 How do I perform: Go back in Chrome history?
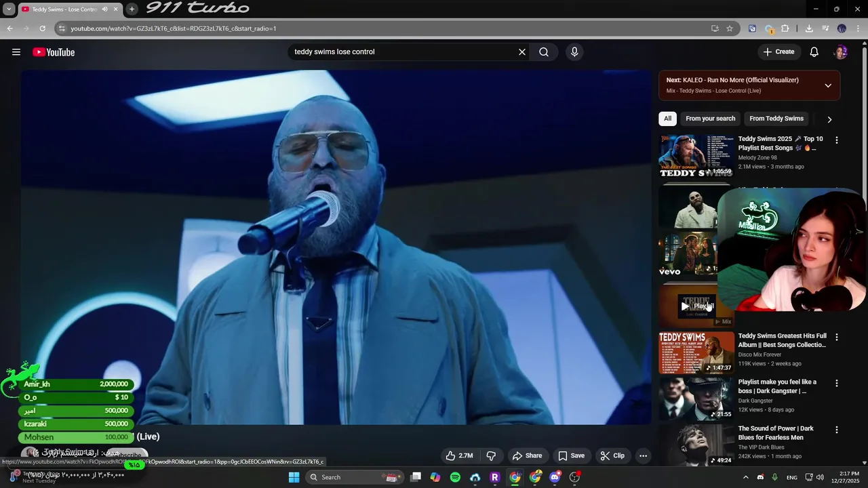coord(9,28)
